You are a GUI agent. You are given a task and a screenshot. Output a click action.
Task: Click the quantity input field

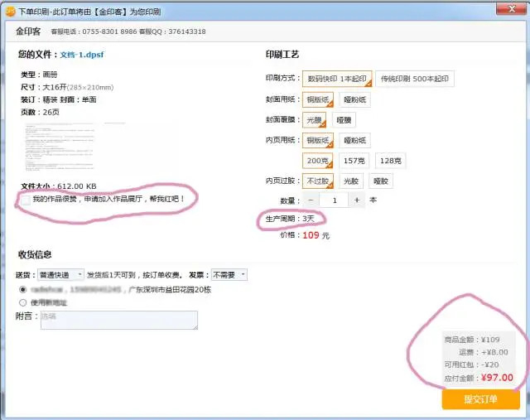(334, 200)
